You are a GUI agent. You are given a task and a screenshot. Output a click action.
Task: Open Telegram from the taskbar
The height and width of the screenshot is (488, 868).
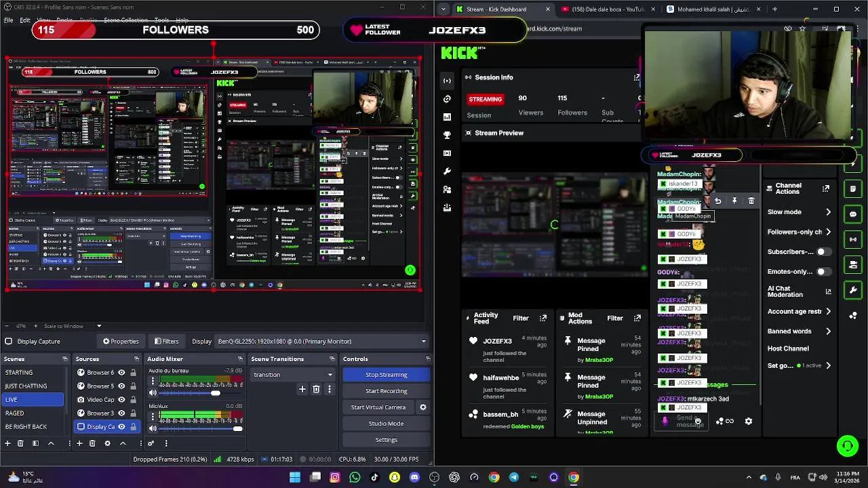pos(514,477)
